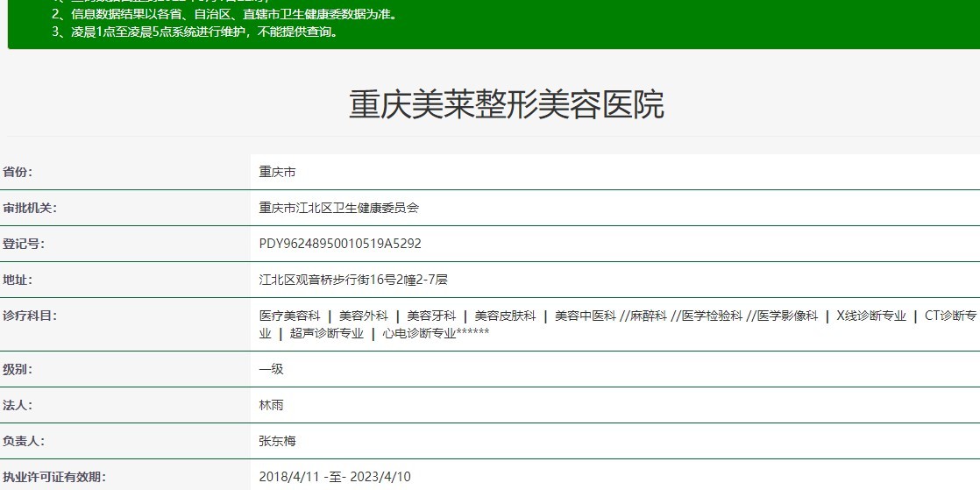Click registration number PDY96248950010519A5292
This screenshot has width=980, height=490.
click(x=340, y=244)
